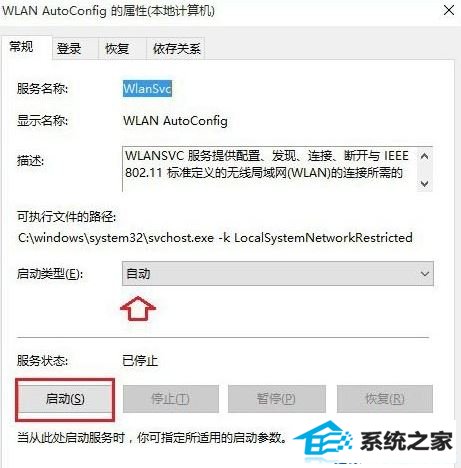Click the disabled 停止(T) stop button
Screen dimensions: 461x468
point(171,399)
